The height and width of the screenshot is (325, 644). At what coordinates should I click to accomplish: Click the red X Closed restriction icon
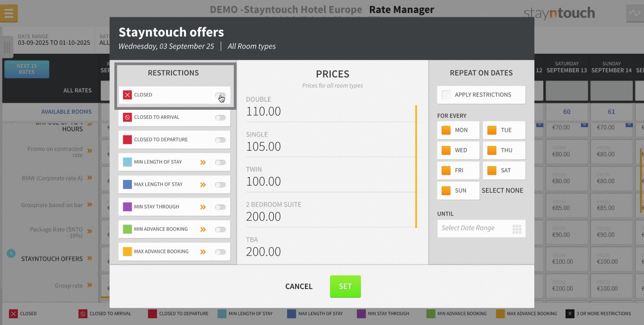(127, 95)
